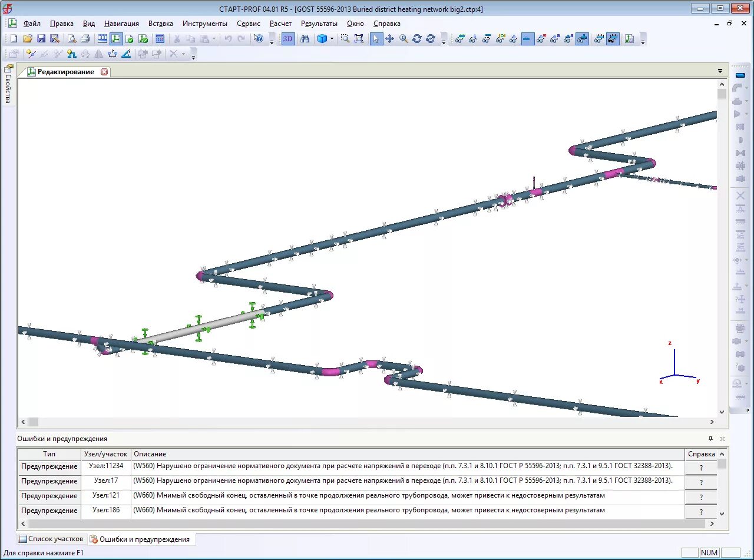Toggle the highlighted horizontal line display filter
This screenshot has width=754, height=560.
point(528,39)
